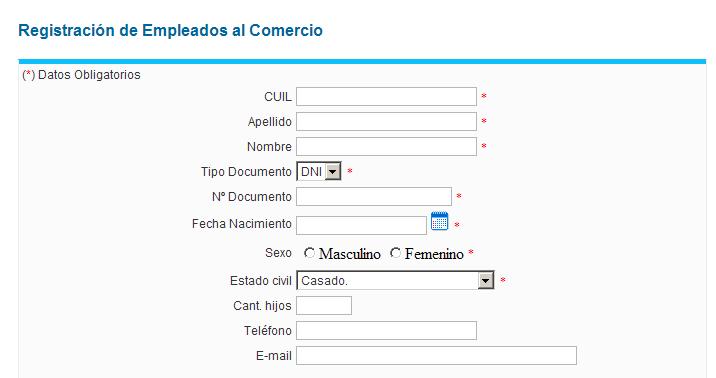Select the Nº Documento input box
Screen dimensions: 716x378
click(374, 197)
